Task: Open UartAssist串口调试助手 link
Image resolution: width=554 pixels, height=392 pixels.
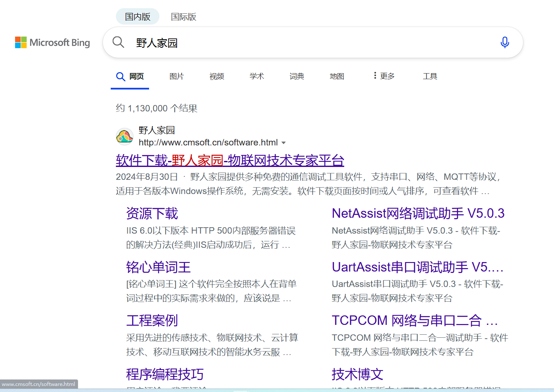Action: 418,267
